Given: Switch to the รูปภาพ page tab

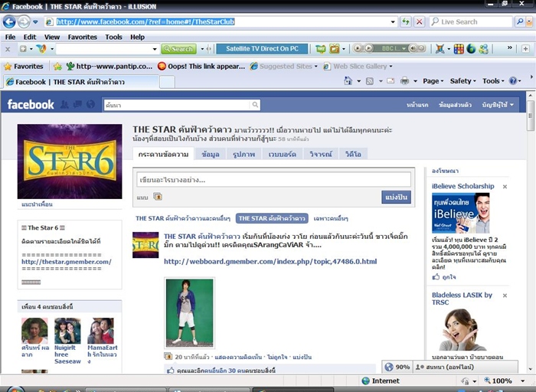Looking at the screenshot, I should [x=243, y=154].
